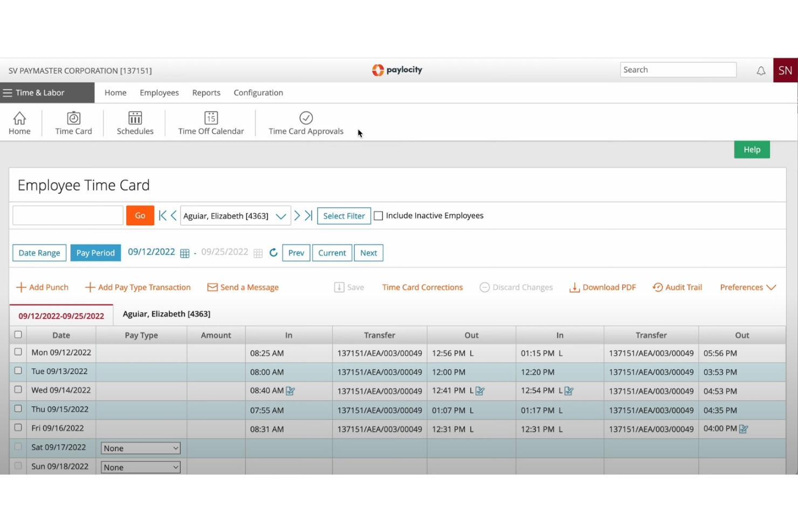798x532 pixels.
Task: Jump to first employee arrow
Action: point(162,216)
